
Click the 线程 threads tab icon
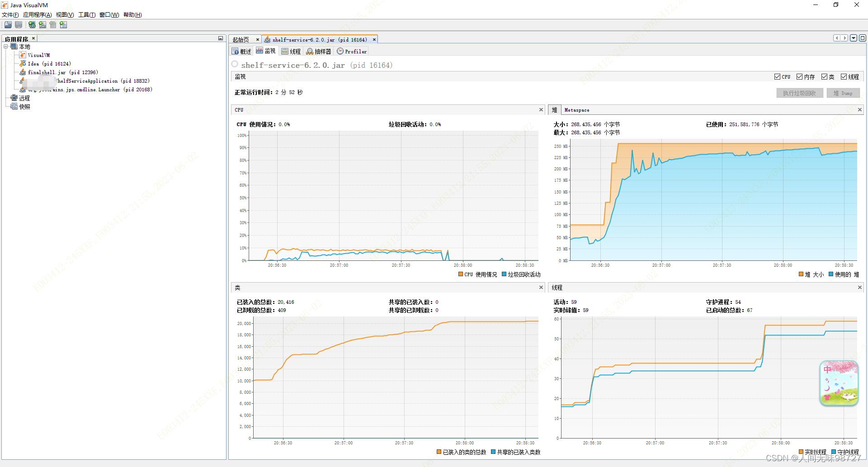click(x=285, y=51)
